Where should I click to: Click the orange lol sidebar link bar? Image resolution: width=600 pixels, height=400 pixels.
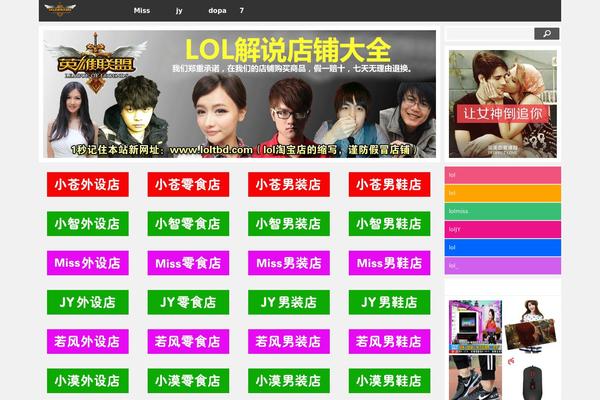coord(503,193)
